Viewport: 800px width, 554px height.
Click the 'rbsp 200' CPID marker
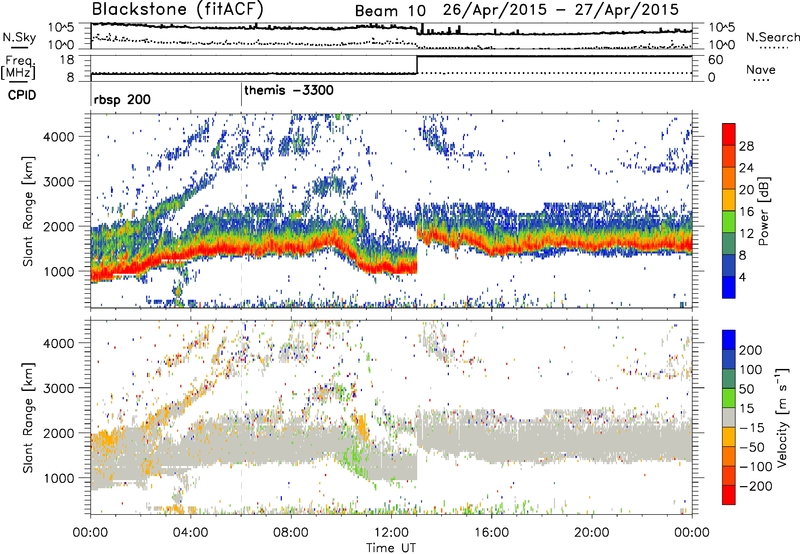(122, 99)
